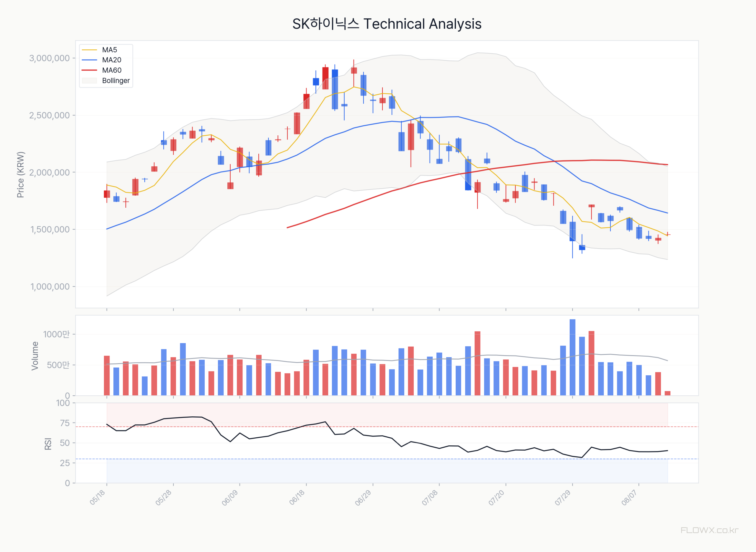Click the red MA60 legend line swatch

(89, 70)
